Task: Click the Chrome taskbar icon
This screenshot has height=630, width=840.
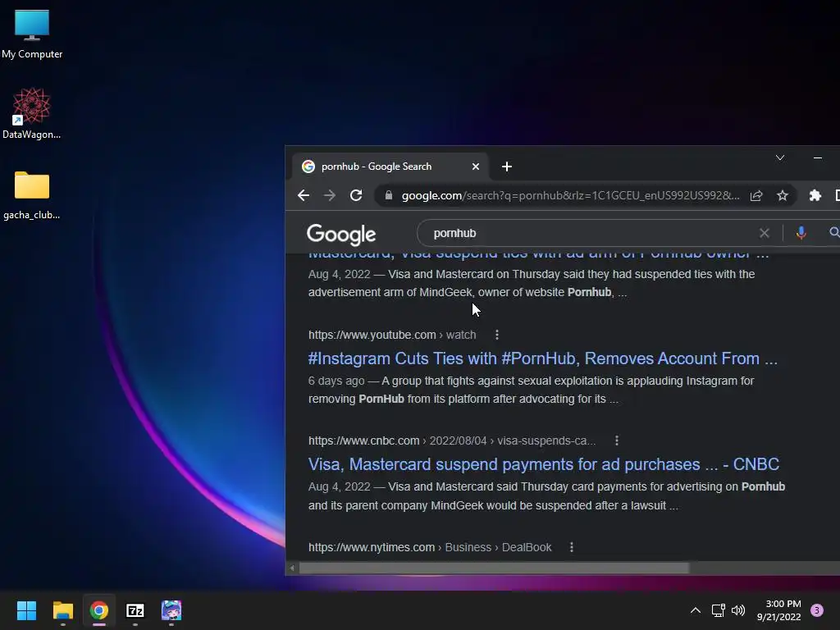Action: click(x=99, y=610)
